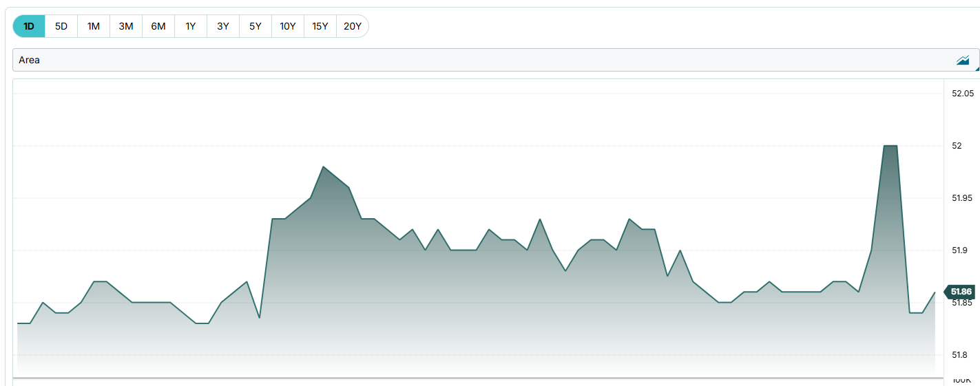The width and height of the screenshot is (980, 386).
Task: Click the 52.05 axis label
Action: [963, 94]
